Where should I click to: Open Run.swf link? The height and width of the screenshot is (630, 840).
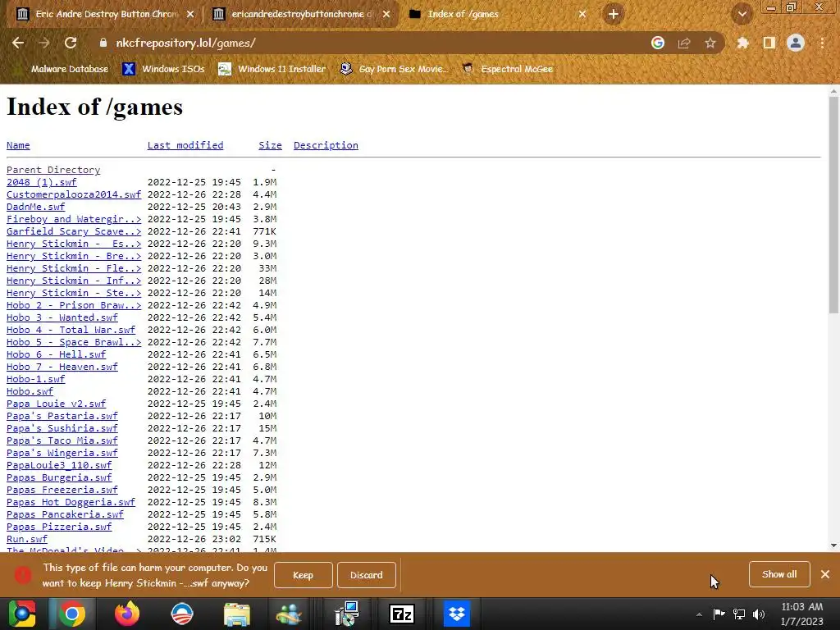pyautogui.click(x=27, y=540)
